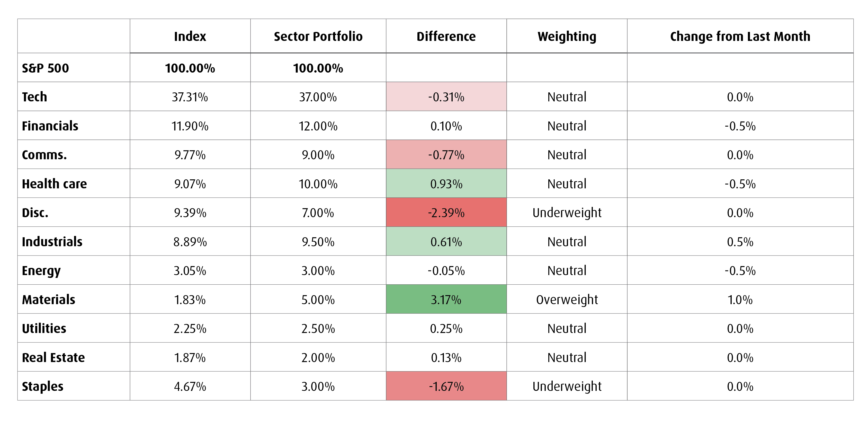Click the Change from Last Month header

[740, 37]
